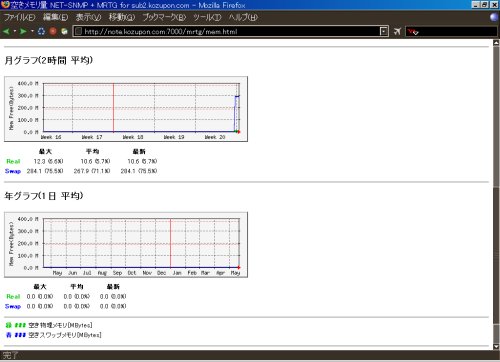
Task: Click the green Forward arrow button
Action: point(23,31)
